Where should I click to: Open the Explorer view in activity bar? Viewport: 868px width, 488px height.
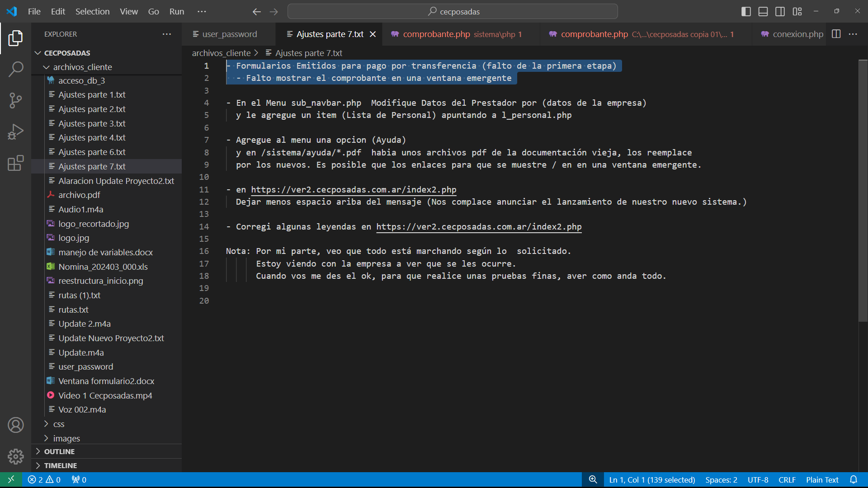[15, 38]
